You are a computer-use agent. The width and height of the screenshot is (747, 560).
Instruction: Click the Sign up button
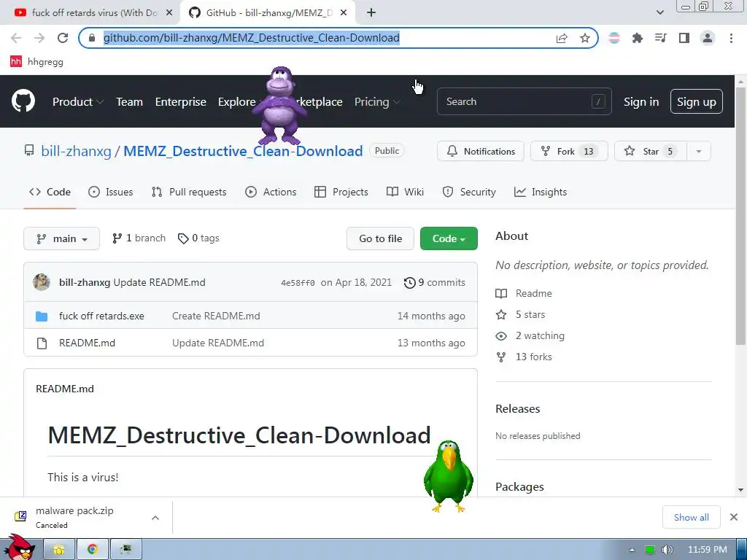pyautogui.click(x=696, y=101)
